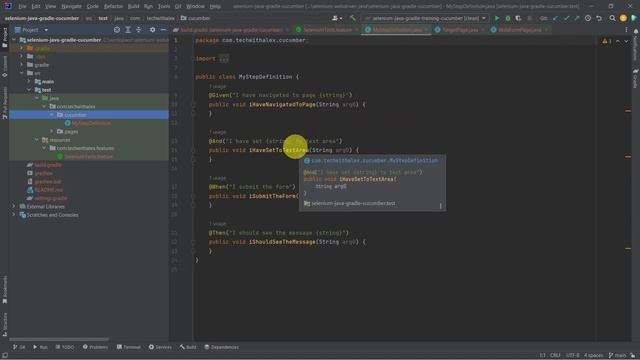Go to previous highlighted error arrow
Image resolution: width=640 pixels, height=360 pixels.
618,41
